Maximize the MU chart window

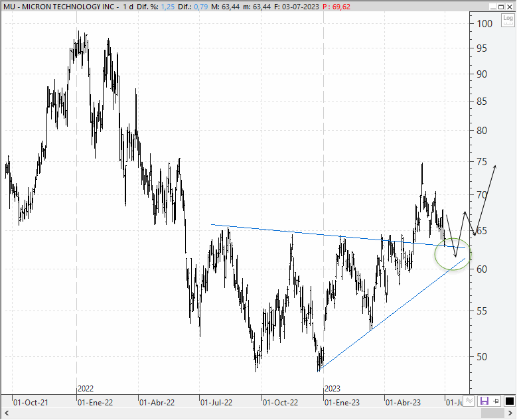coord(501,7)
